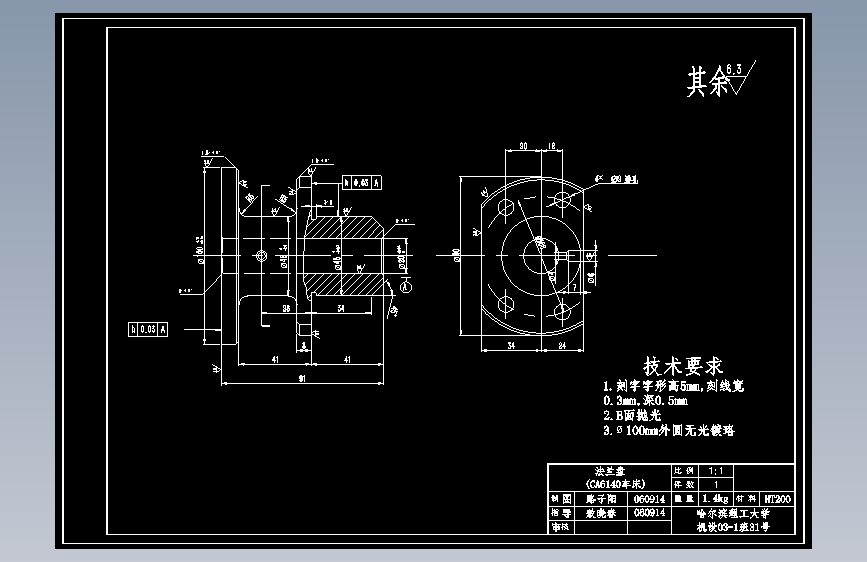Select the overall length dimension 91
This screenshot has width=867, height=562.
(302, 379)
